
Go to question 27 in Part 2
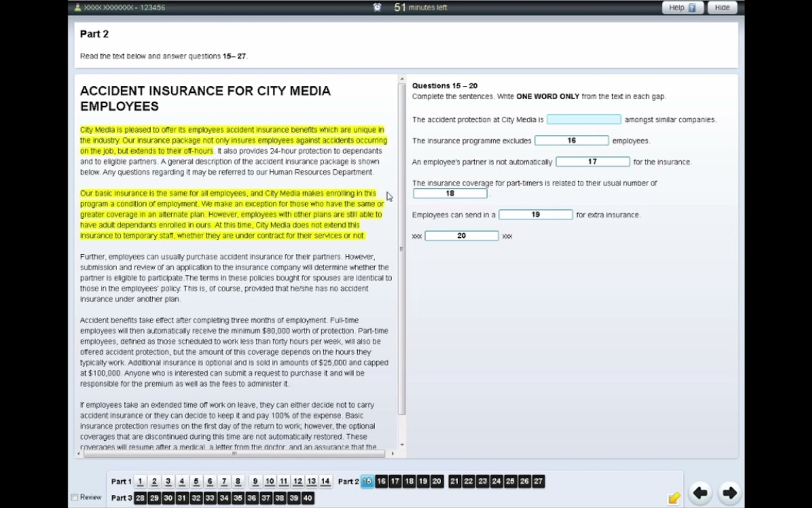[x=538, y=482]
